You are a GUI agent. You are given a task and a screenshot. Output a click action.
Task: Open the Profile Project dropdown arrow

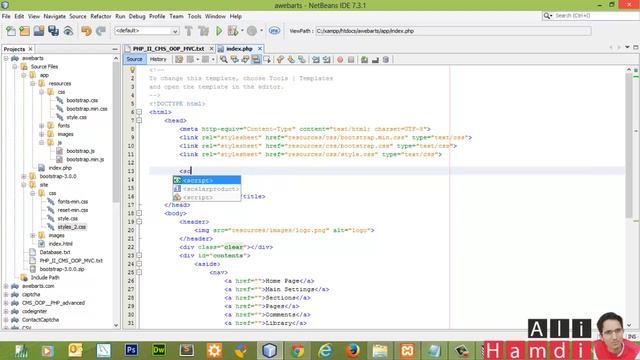(x=261, y=31)
